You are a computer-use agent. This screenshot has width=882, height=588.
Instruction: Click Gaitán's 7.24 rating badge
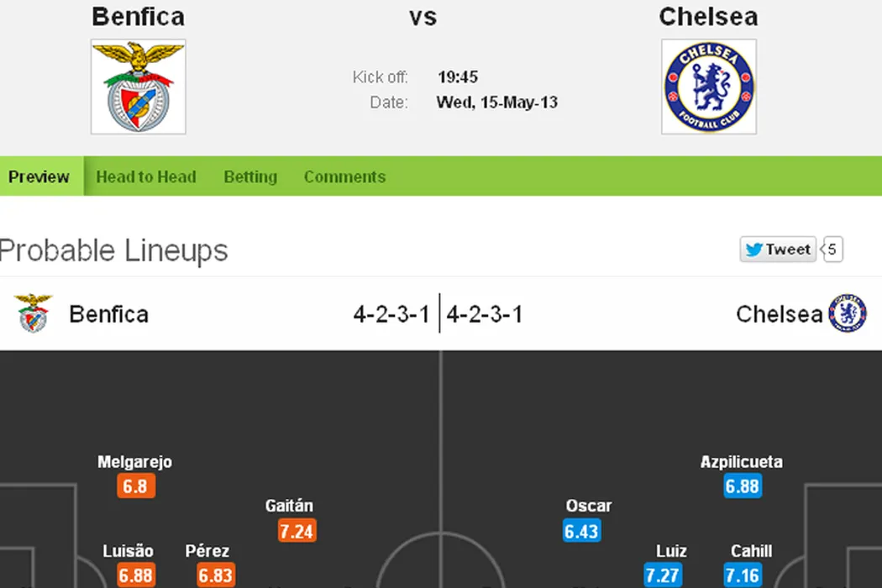click(x=297, y=531)
